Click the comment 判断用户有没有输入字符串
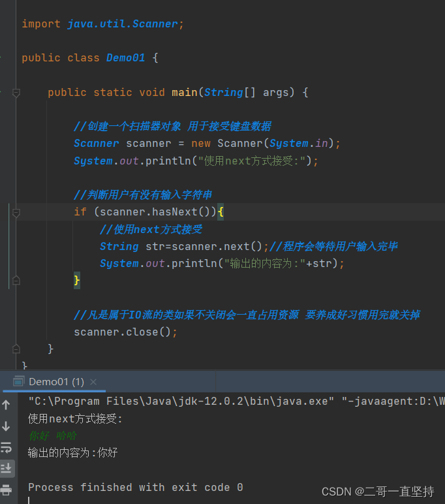Viewport: 445px width, 504px height. [143, 195]
